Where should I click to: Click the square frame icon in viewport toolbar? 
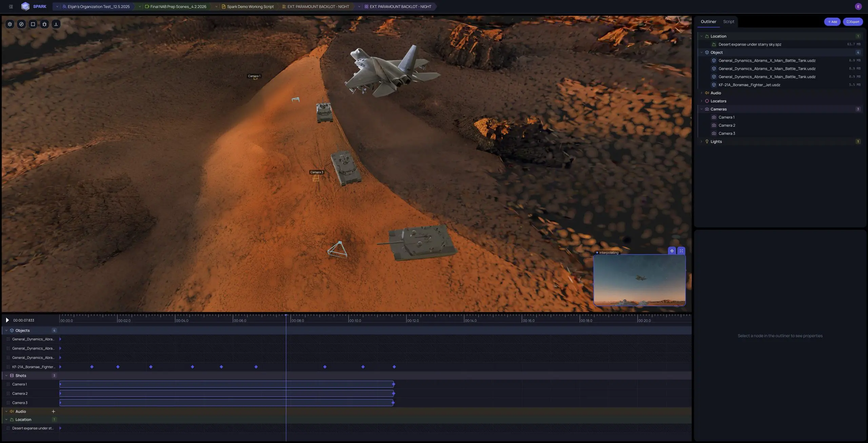click(x=33, y=24)
